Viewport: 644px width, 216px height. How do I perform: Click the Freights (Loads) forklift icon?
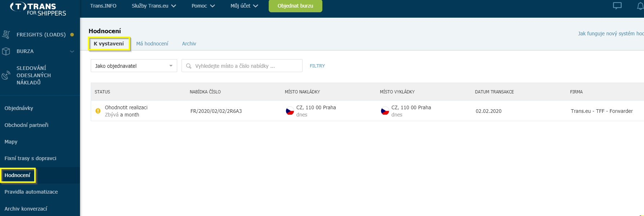pyautogui.click(x=6, y=35)
